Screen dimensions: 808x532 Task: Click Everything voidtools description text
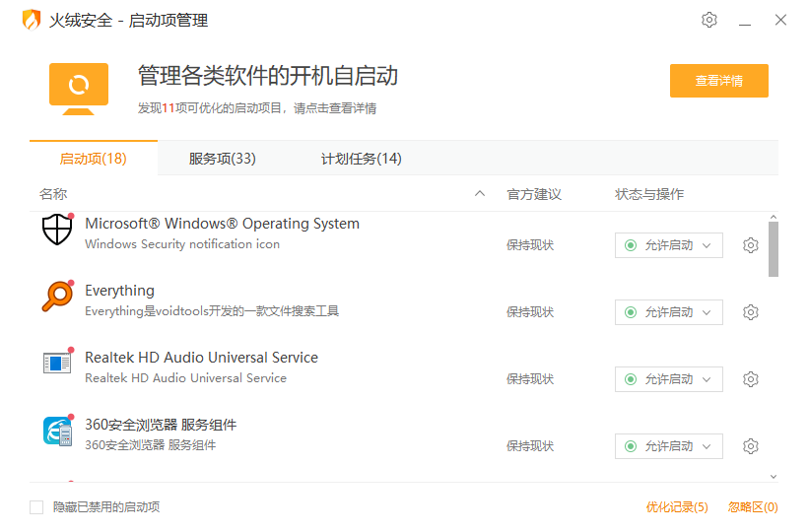click(212, 311)
